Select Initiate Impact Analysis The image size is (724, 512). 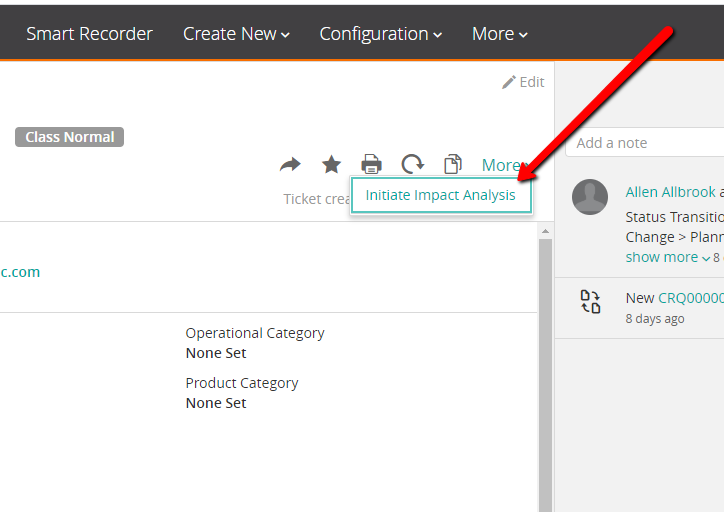click(x=440, y=195)
